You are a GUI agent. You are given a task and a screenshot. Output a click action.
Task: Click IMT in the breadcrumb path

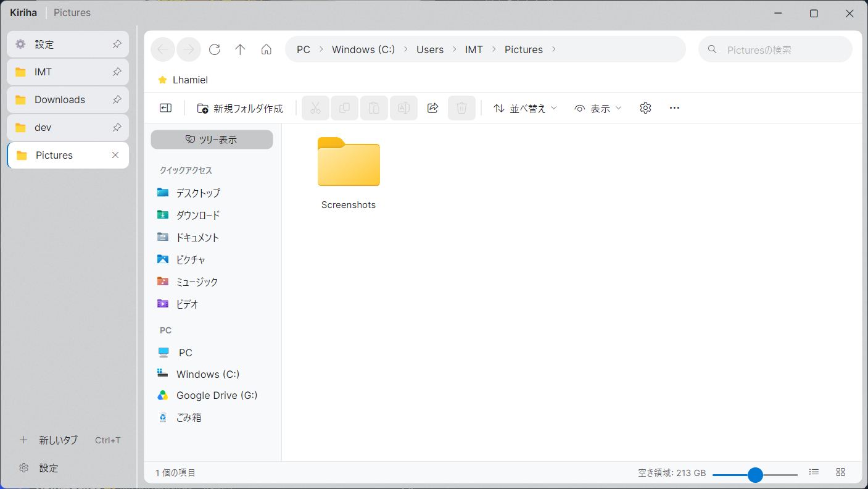(474, 49)
